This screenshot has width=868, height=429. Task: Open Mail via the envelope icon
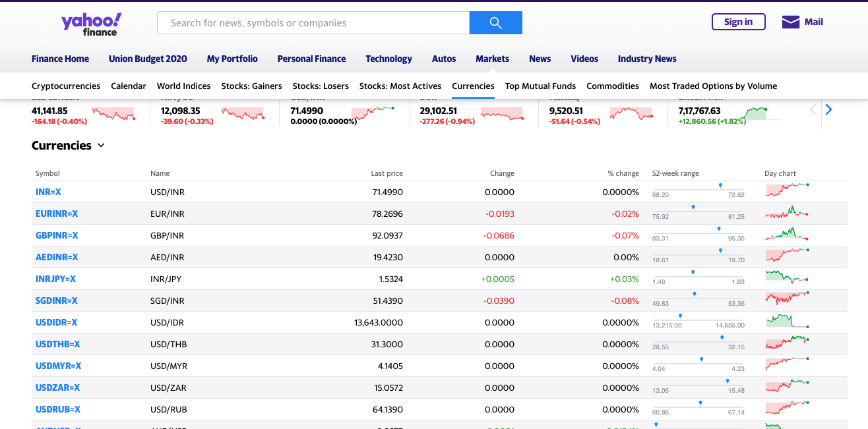pos(791,22)
